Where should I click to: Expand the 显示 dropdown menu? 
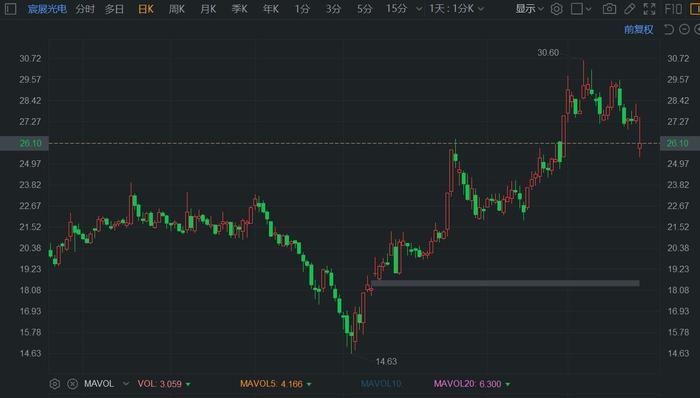pos(529,8)
